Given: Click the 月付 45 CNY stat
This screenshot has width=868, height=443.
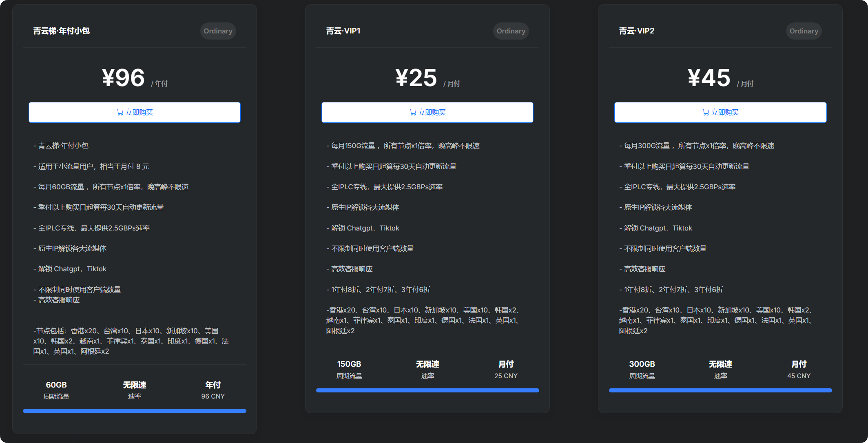Looking at the screenshot, I should [799, 369].
